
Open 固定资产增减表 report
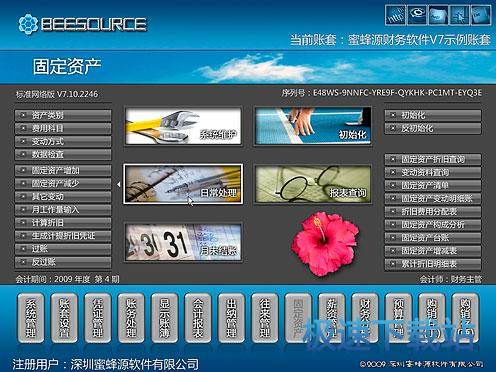point(433,251)
